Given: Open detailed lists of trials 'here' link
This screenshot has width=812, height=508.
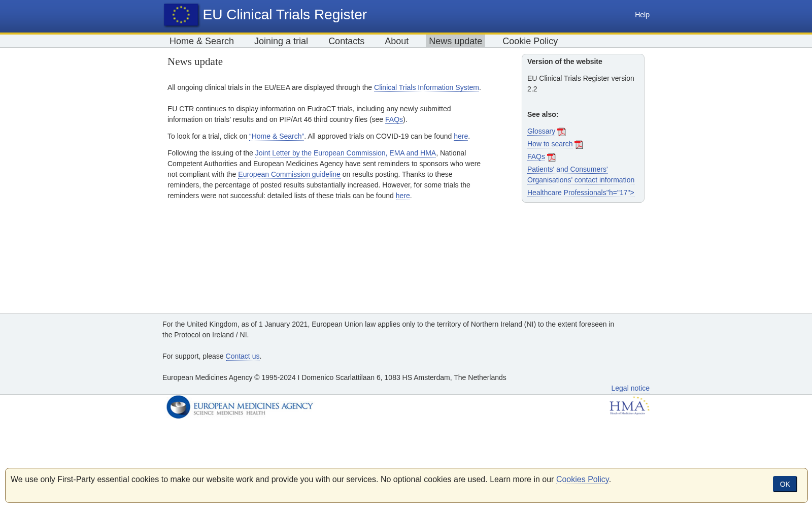Looking at the screenshot, I should coord(403,196).
